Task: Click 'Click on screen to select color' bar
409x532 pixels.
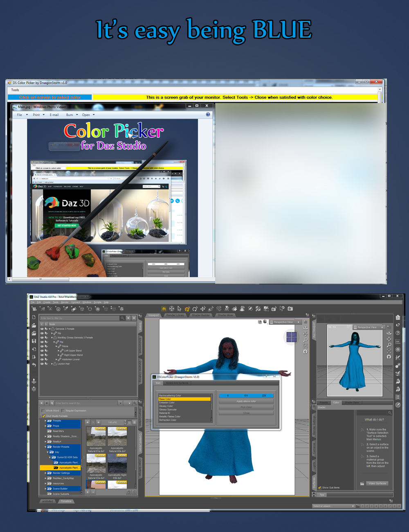Action: [50, 97]
